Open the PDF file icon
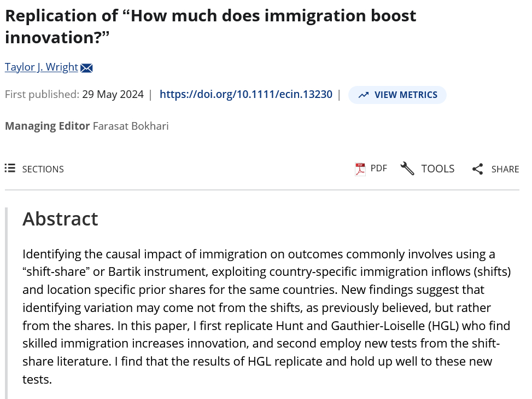 360,169
